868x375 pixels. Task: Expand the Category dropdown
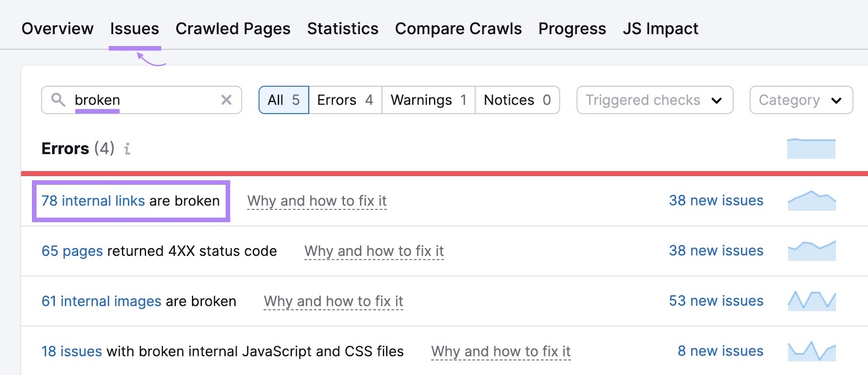[x=800, y=100]
